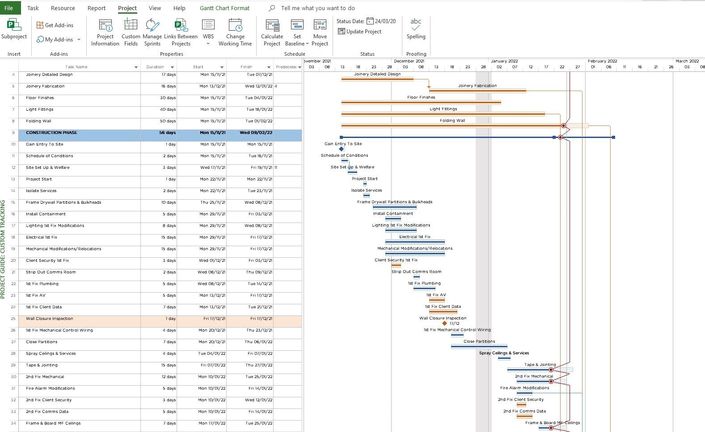Switch to the Task tab
The height and width of the screenshot is (432, 705).
tap(33, 8)
